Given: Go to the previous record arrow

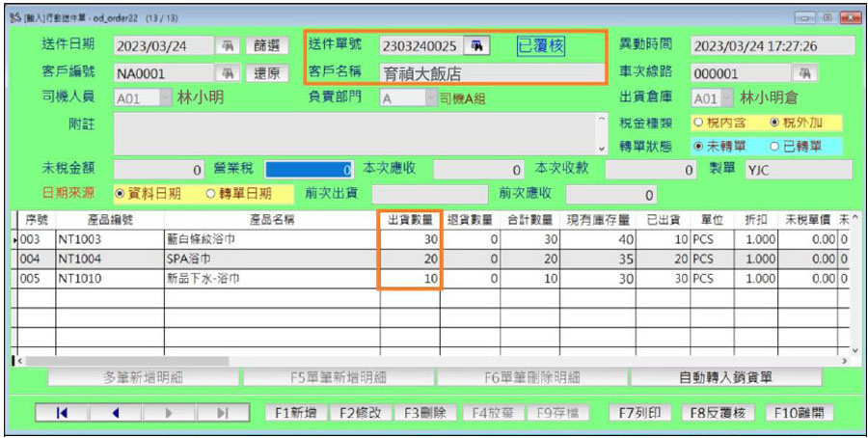Looking at the screenshot, I should coord(116,413).
